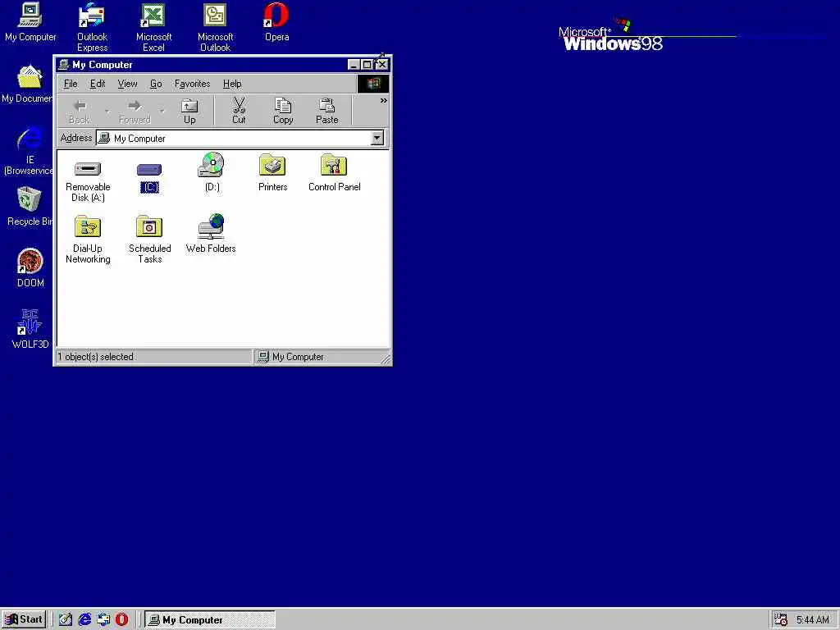
Task: Click the My Computer title bar system icon
Action: point(63,65)
